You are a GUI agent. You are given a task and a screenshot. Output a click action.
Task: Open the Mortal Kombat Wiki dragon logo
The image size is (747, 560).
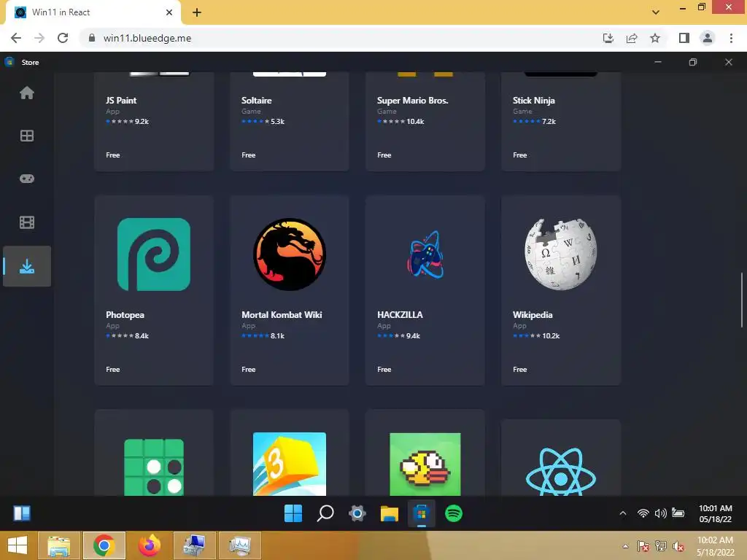coord(290,254)
